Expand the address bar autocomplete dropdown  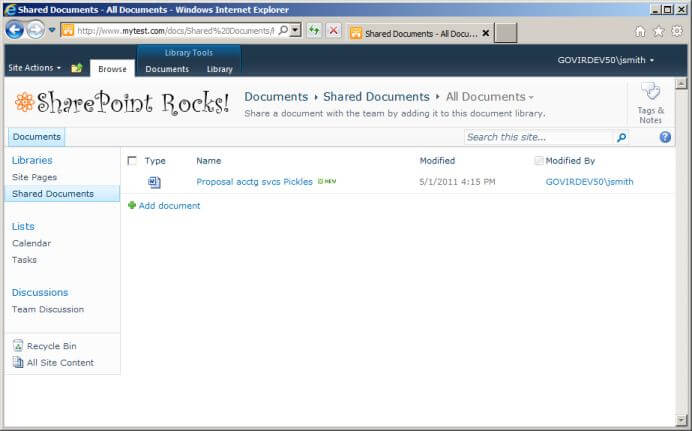(x=296, y=30)
